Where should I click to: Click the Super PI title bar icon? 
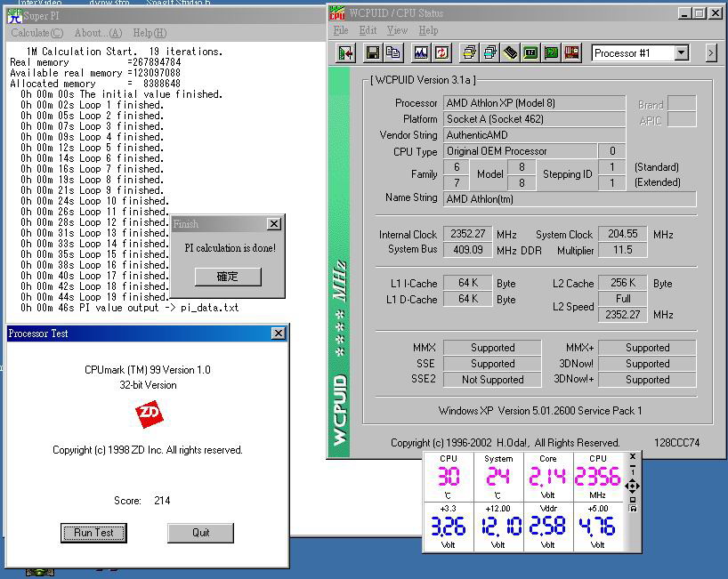tap(15, 15)
